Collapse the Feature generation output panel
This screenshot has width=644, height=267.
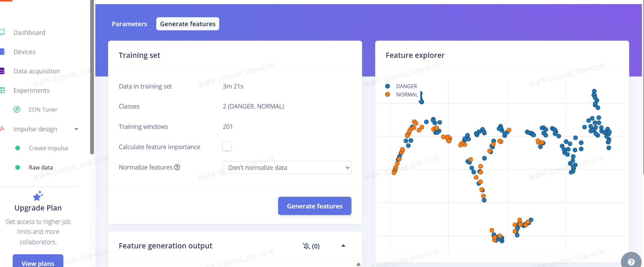point(343,246)
